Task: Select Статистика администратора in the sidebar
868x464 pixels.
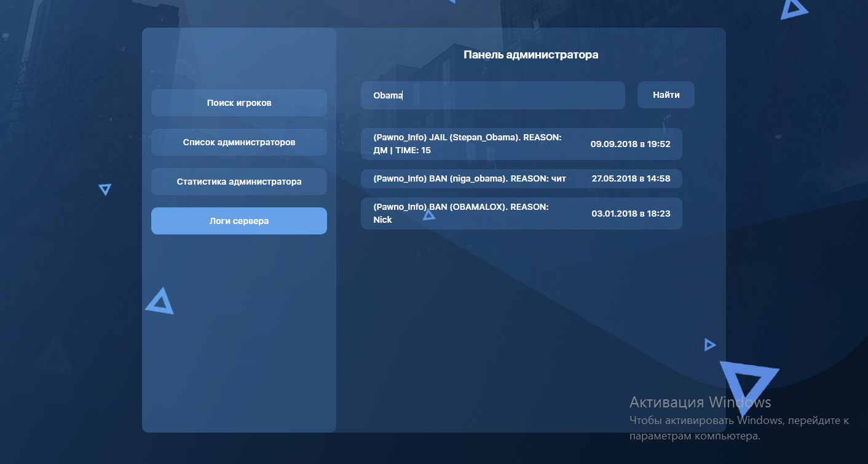Action: click(239, 182)
